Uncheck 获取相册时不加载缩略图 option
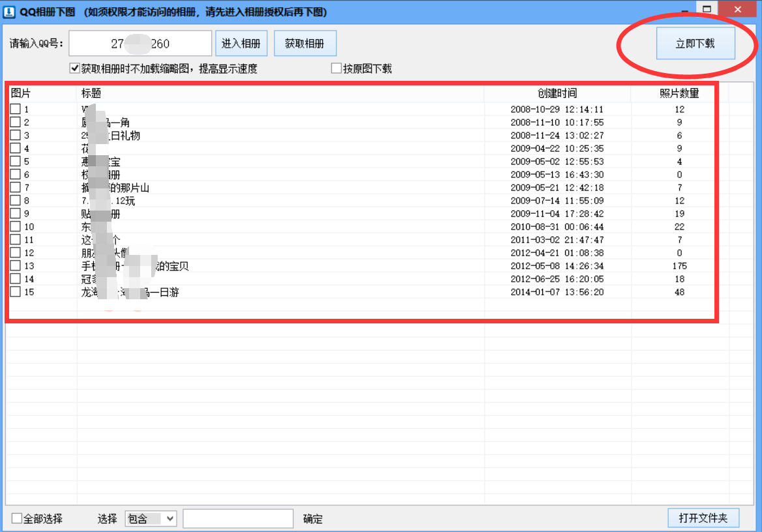762x532 pixels. (75, 68)
